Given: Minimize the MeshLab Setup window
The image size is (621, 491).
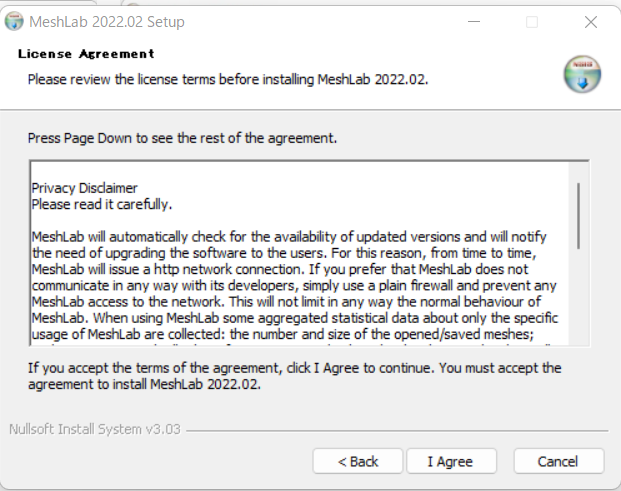Looking at the screenshot, I should coord(474,22).
